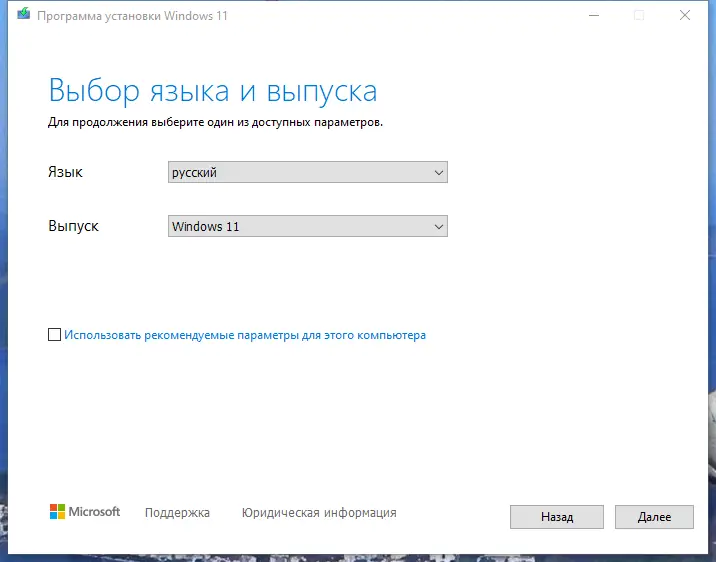The width and height of the screenshot is (716, 562).
Task: Click the Windows 11 setup program title icon
Action: 23,14
